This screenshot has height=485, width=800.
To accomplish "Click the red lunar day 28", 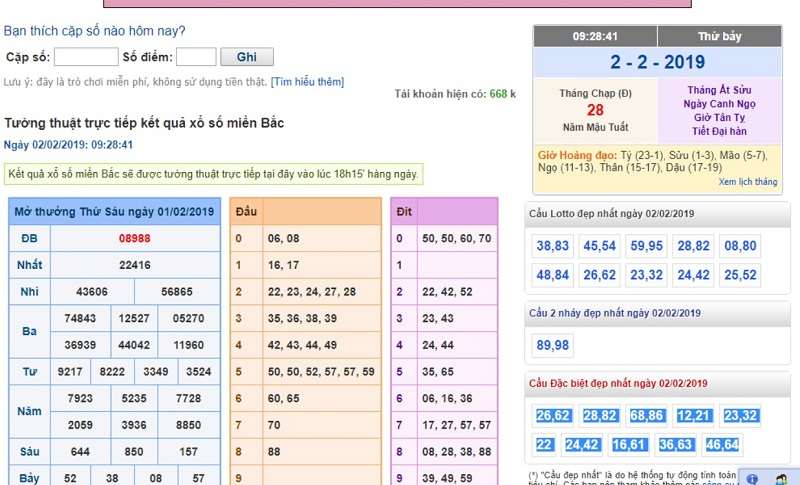I will click(x=595, y=110).
